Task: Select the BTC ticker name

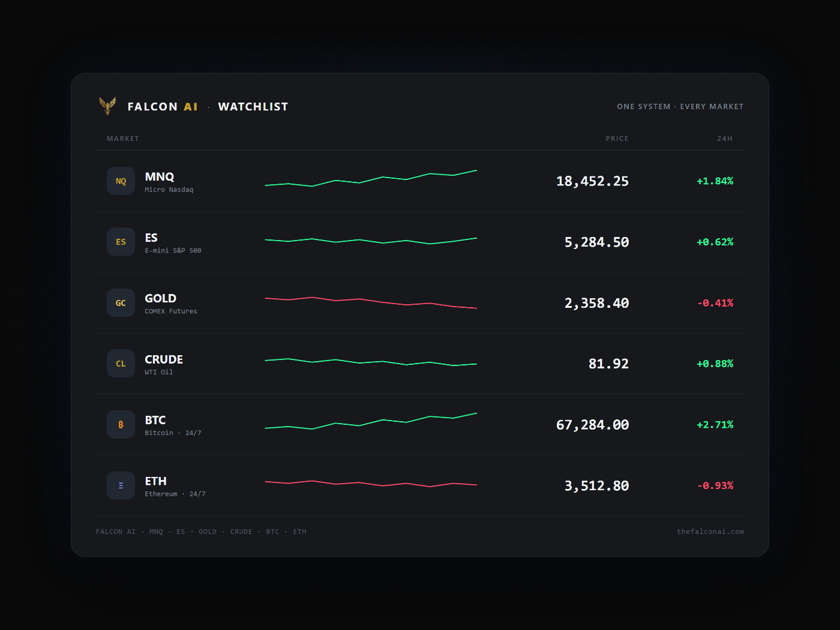Action: 155,421
